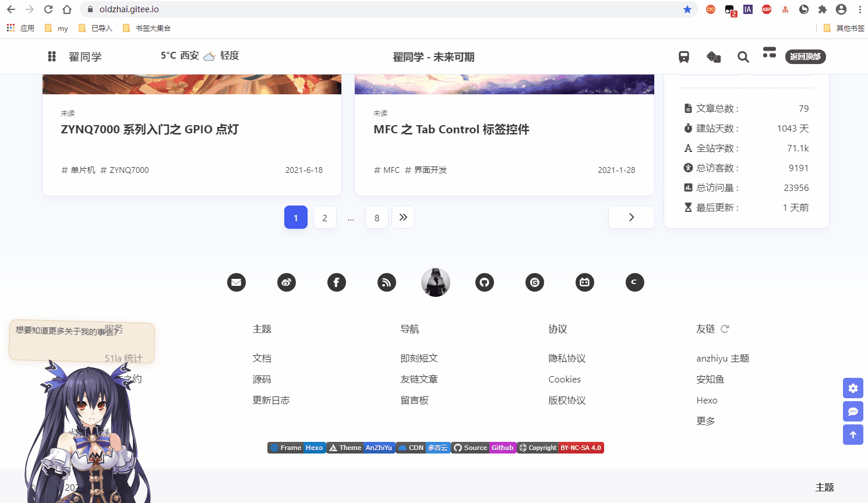Open the 留言板 footer link
This screenshot has width=868, height=503.
(415, 400)
